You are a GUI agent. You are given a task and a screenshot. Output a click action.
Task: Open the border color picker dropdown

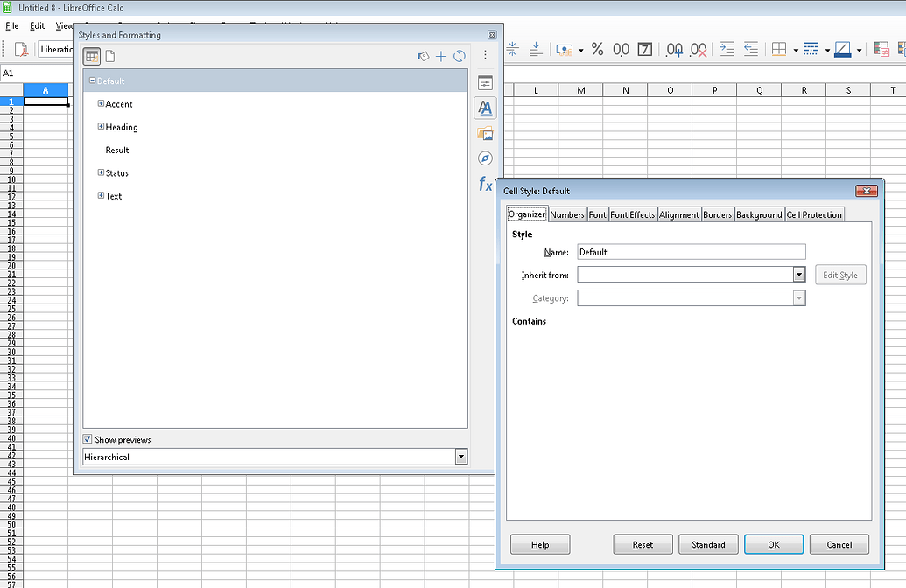tap(859, 49)
